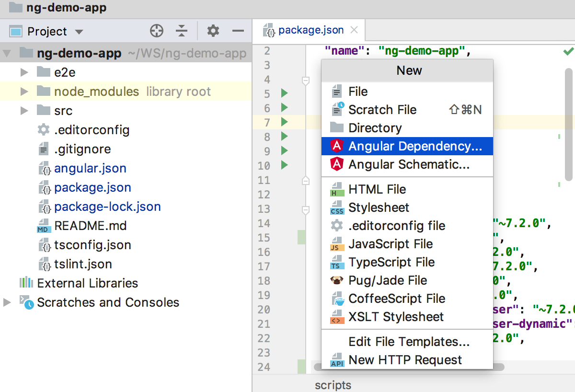The height and width of the screenshot is (392, 575).
Task: Click the run gutter arrow on line 10
Action: [284, 165]
